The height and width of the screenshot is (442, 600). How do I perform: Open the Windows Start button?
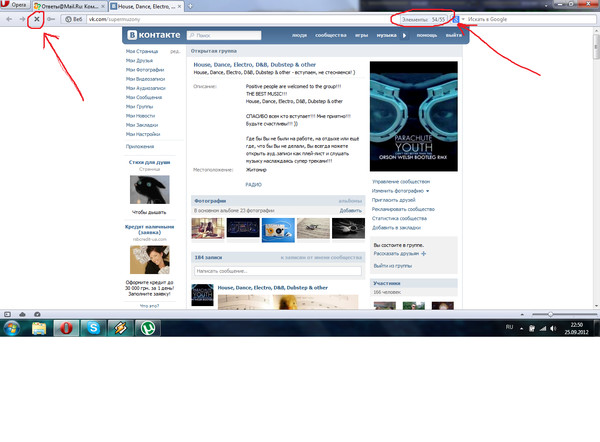point(11,328)
